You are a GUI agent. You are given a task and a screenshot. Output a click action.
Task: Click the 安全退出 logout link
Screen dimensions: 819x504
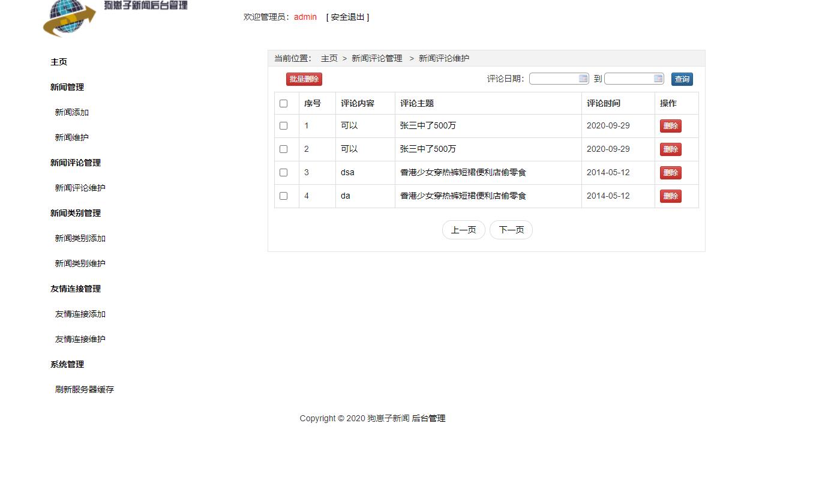(x=347, y=17)
